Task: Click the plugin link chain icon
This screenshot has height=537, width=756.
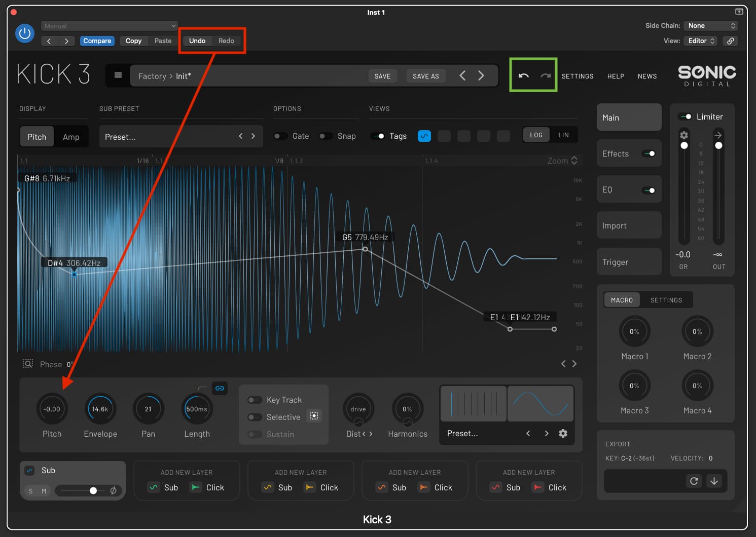Action: (x=731, y=41)
